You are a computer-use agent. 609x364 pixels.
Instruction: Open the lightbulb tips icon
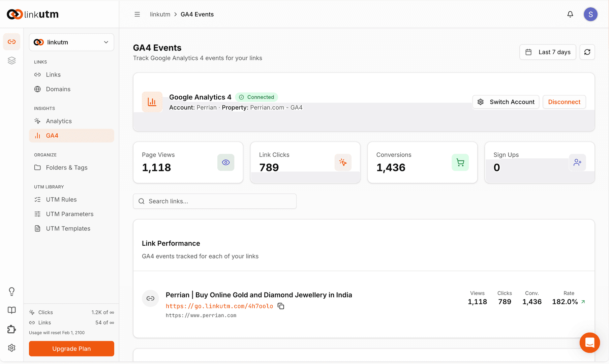[x=12, y=292]
